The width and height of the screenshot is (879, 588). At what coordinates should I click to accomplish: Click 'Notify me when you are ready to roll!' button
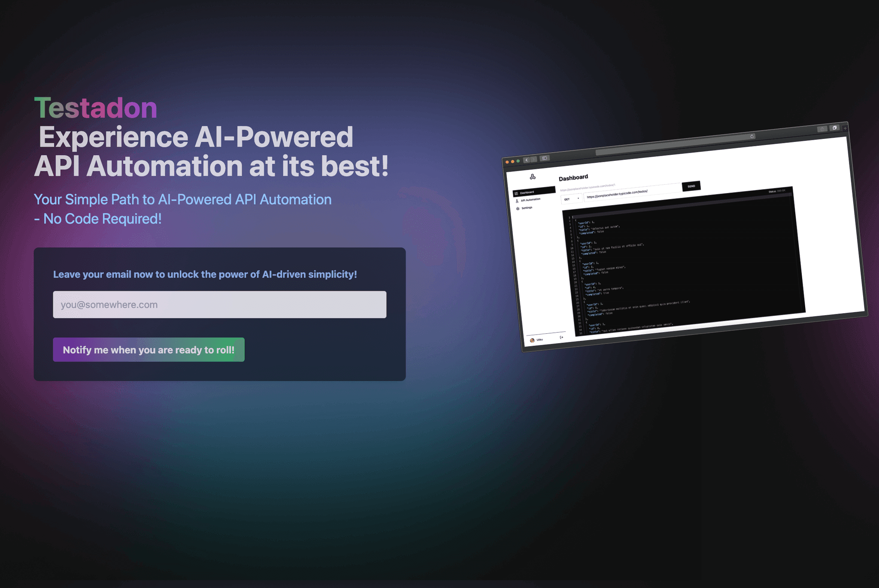pos(149,350)
